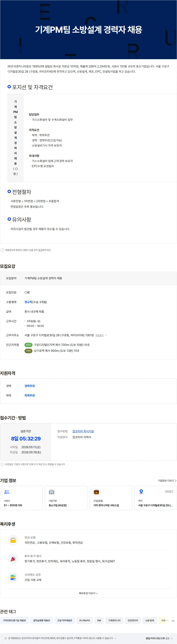
Task: Click the 산업(업종) briefcase icon
Action: pyautogui.click(x=96, y=492)
